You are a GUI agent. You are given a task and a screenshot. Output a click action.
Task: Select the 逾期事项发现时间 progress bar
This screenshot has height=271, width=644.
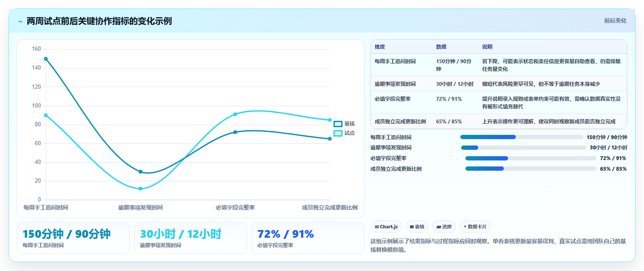[x=523, y=148]
